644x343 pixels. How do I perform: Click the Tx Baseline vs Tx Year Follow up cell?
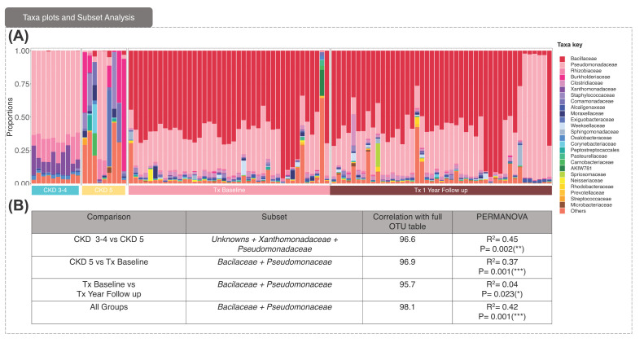pos(108,289)
